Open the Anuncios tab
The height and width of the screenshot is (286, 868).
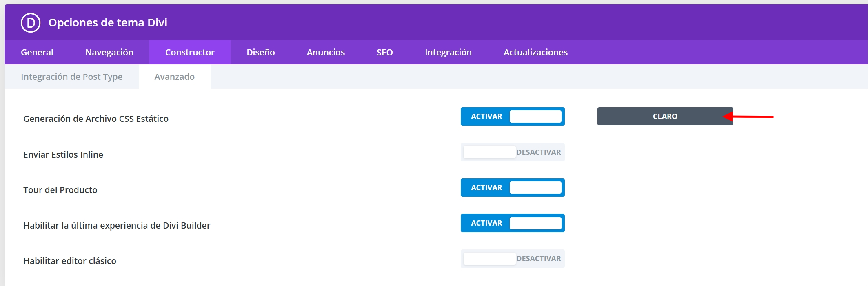pos(326,52)
